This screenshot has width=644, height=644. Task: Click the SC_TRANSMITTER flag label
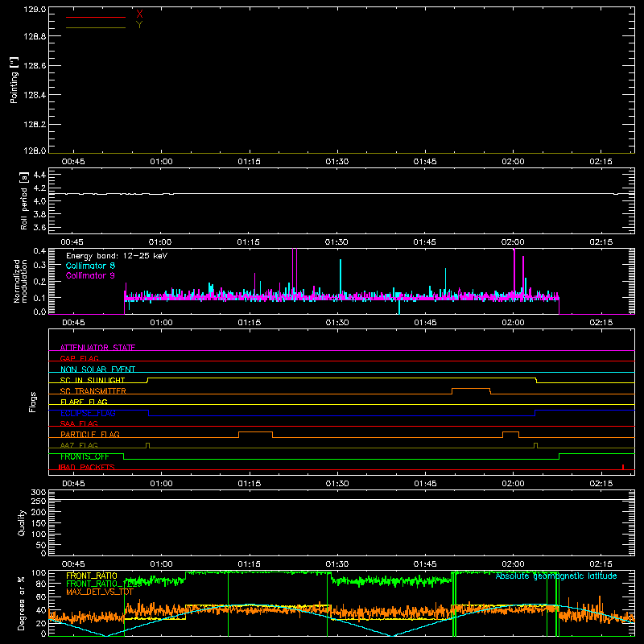pyautogui.click(x=93, y=390)
